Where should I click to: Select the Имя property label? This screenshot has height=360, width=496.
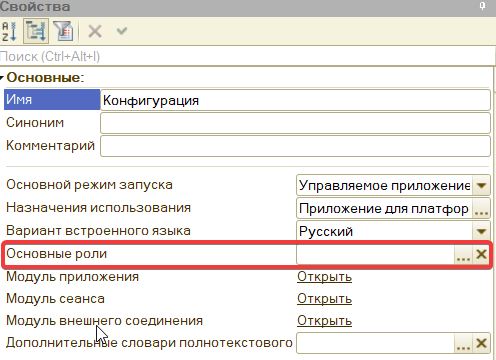click(x=52, y=99)
